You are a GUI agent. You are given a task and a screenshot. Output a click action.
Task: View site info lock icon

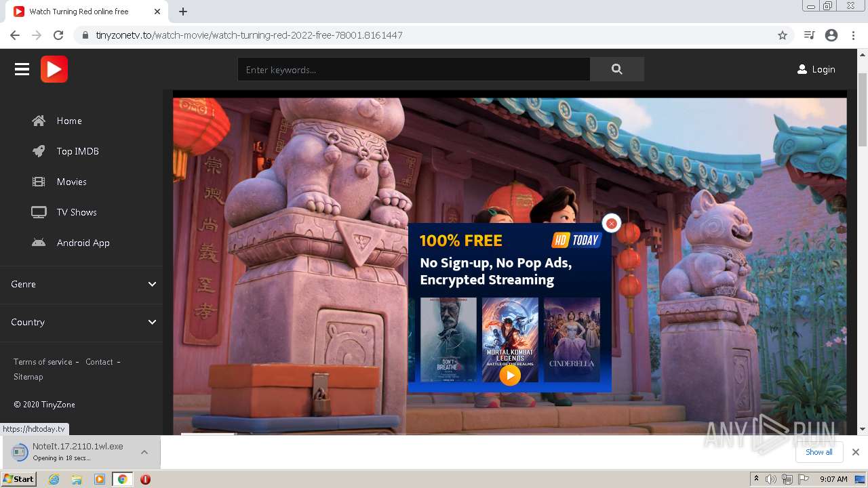click(x=85, y=35)
